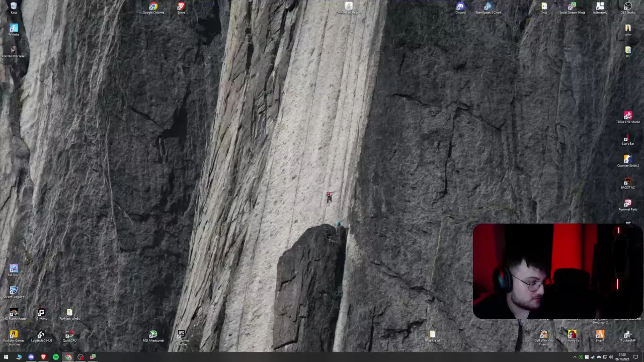Screen dimensions: 644x362
Task: Switch to Chrome from the taskbar
Action: click(68, 357)
